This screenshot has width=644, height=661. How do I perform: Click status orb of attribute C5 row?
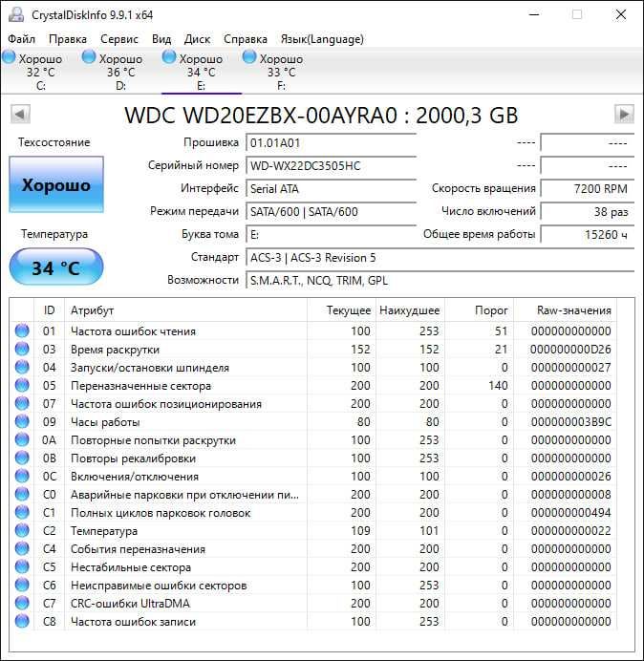tap(22, 566)
